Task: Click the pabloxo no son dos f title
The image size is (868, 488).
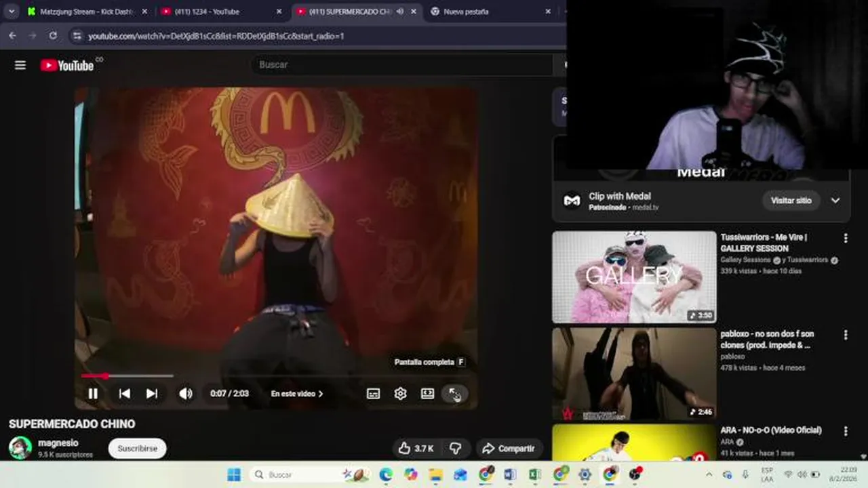Action: (767, 340)
